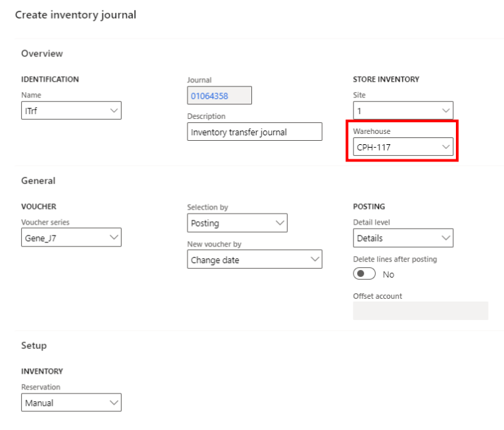Collapse the General section header
Viewport: 504px width, 430px height.
38,181
